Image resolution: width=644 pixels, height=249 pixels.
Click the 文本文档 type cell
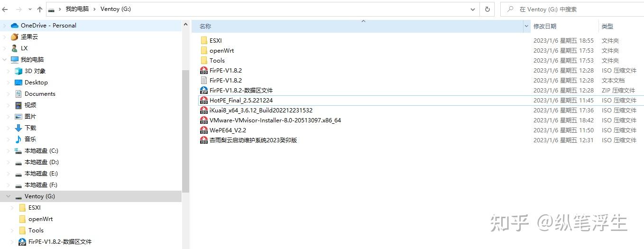coord(613,81)
